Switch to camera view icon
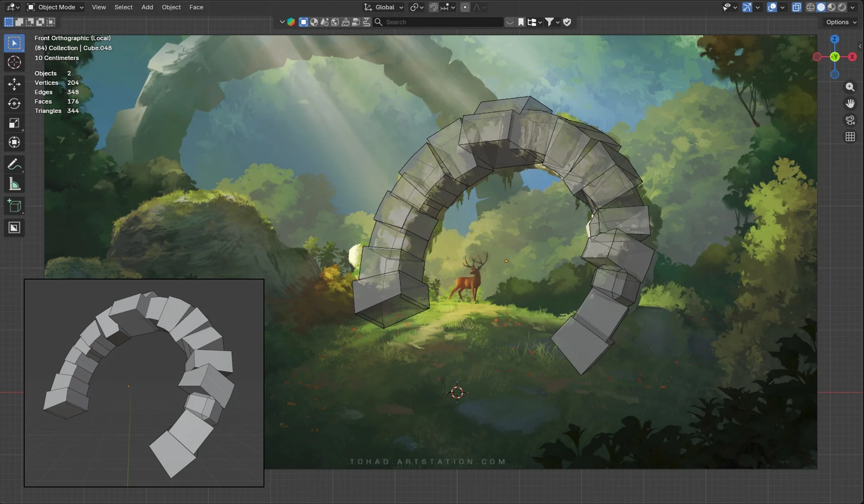The height and width of the screenshot is (504, 864). tap(850, 120)
